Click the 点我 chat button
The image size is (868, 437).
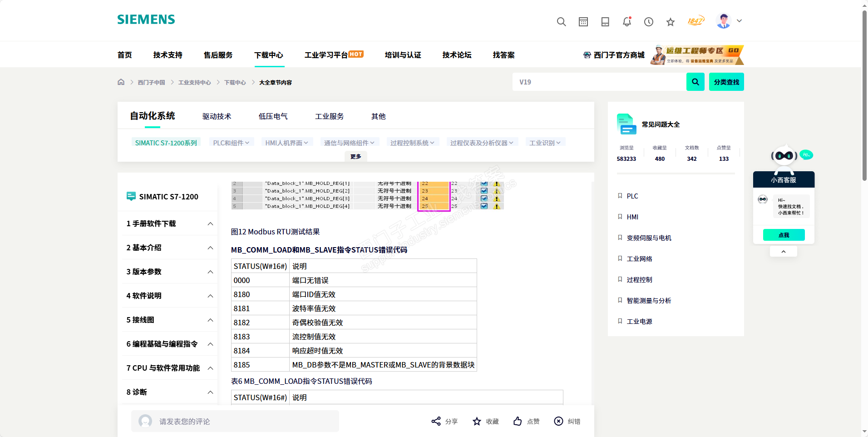(784, 235)
